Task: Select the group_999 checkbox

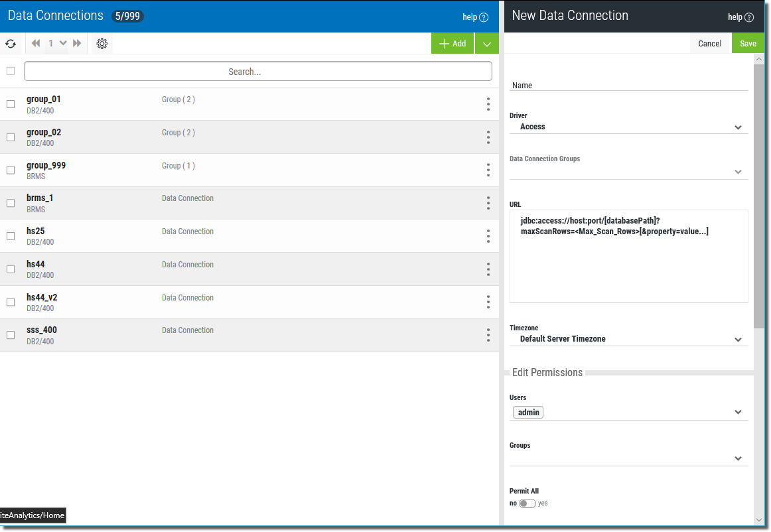Action: click(x=11, y=170)
